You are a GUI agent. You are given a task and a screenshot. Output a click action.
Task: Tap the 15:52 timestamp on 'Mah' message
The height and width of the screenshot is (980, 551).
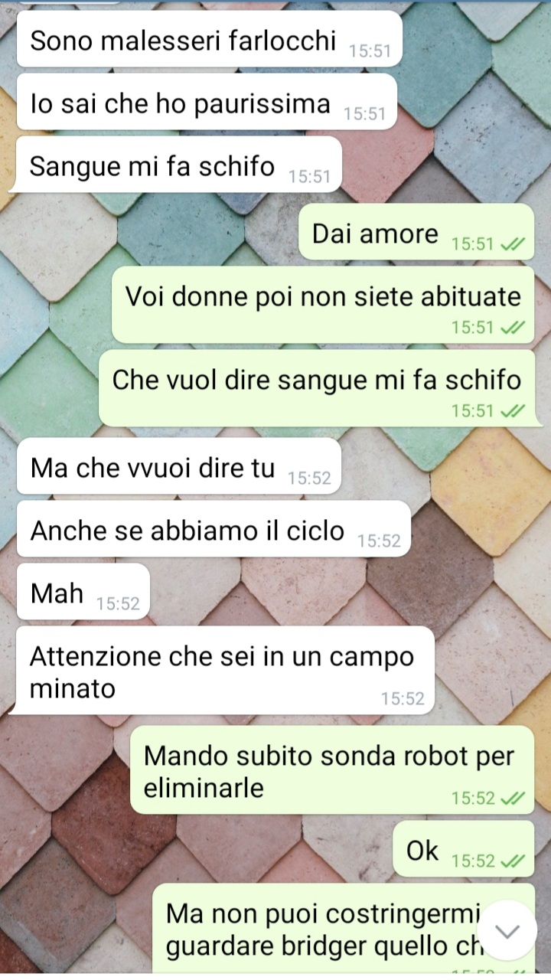(x=118, y=603)
